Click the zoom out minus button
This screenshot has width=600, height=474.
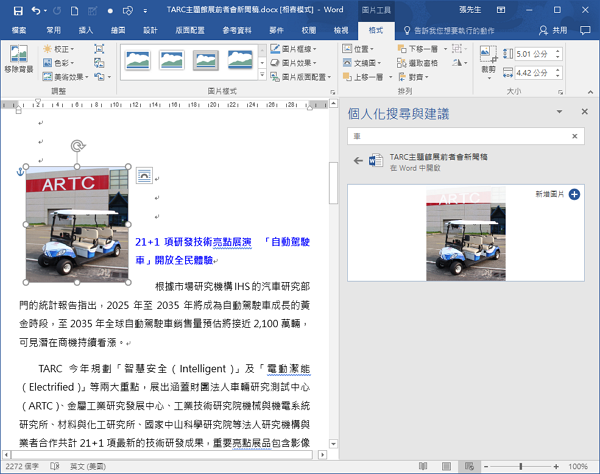(486, 466)
